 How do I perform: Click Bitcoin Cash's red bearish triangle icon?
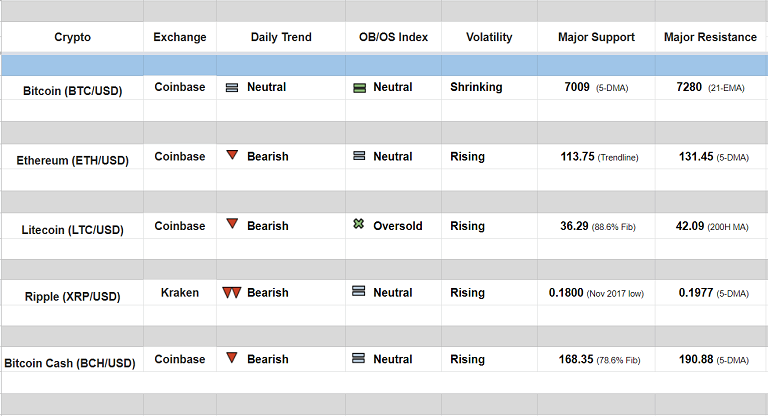point(232,358)
